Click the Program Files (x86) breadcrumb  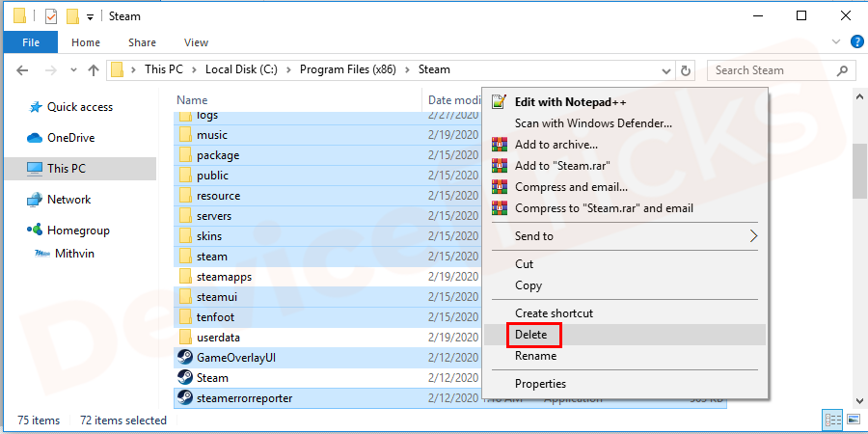[x=347, y=69]
